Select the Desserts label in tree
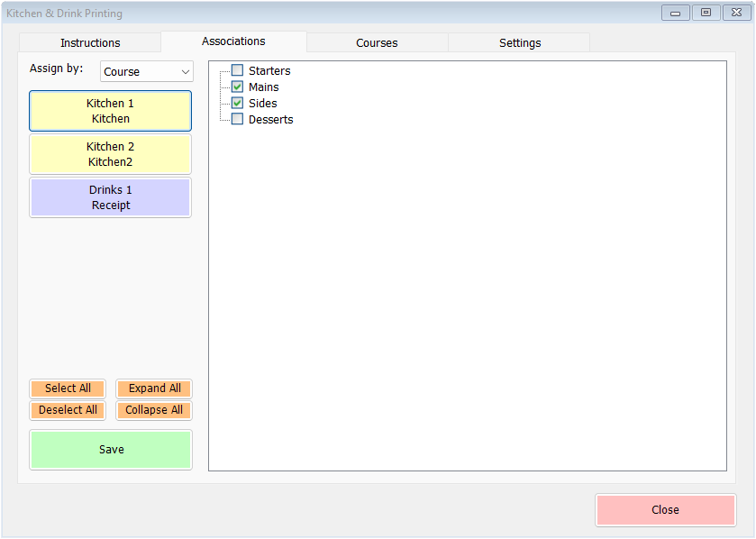The height and width of the screenshot is (539, 756). (271, 120)
